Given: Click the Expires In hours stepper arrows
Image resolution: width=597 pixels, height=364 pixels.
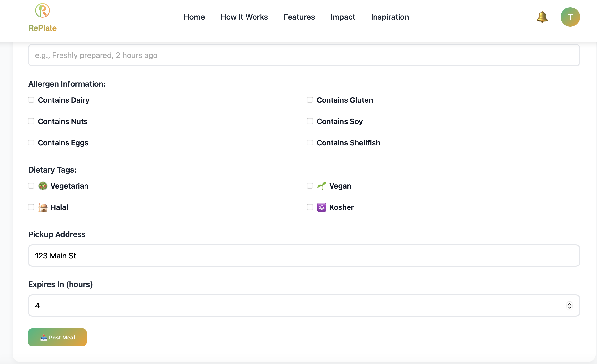Looking at the screenshot, I should (569, 306).
